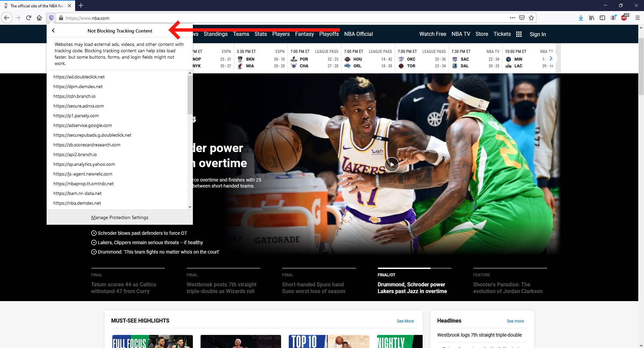Click the Home toolbar icon
Image resolution: width=644 pixels, height=348 pixels.
(39, 18)
